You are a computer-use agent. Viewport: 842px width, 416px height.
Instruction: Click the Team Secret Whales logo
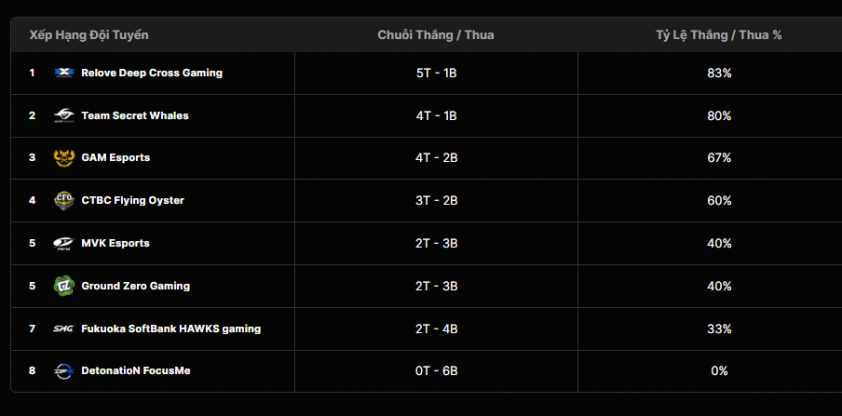coord(64,116)
